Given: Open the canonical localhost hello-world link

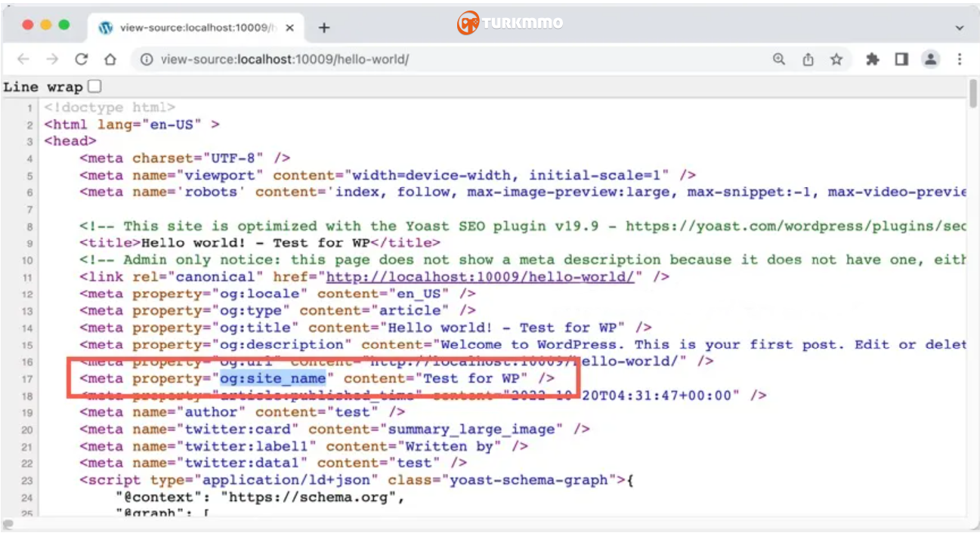Looking at the screenshot, I should 480,277.
